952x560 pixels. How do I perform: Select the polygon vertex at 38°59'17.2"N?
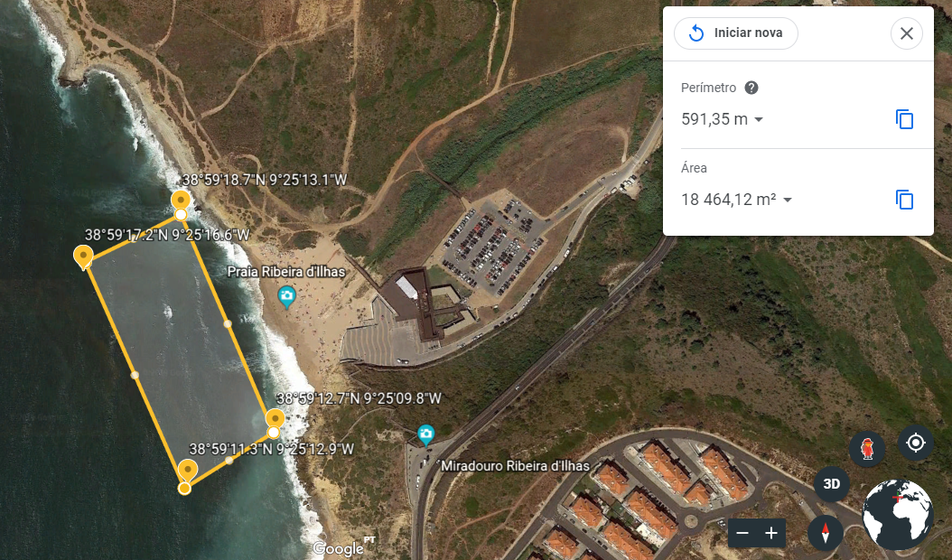click(83, 257)
